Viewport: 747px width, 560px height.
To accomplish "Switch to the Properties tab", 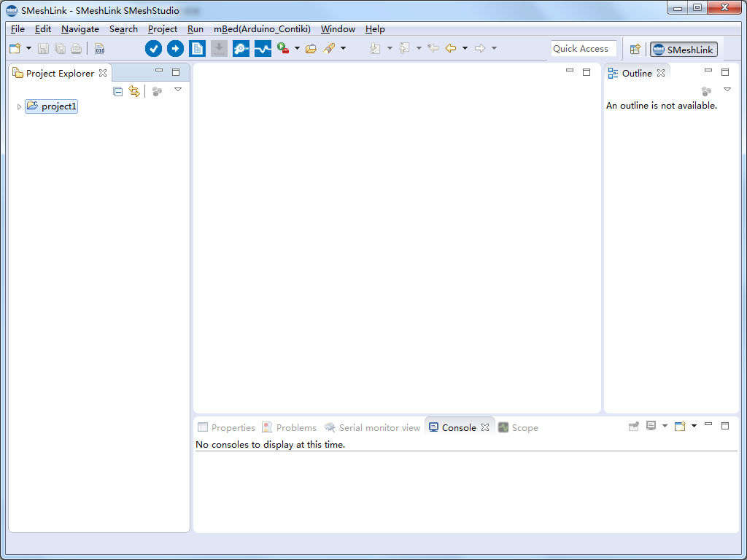I will click(226, 427).
